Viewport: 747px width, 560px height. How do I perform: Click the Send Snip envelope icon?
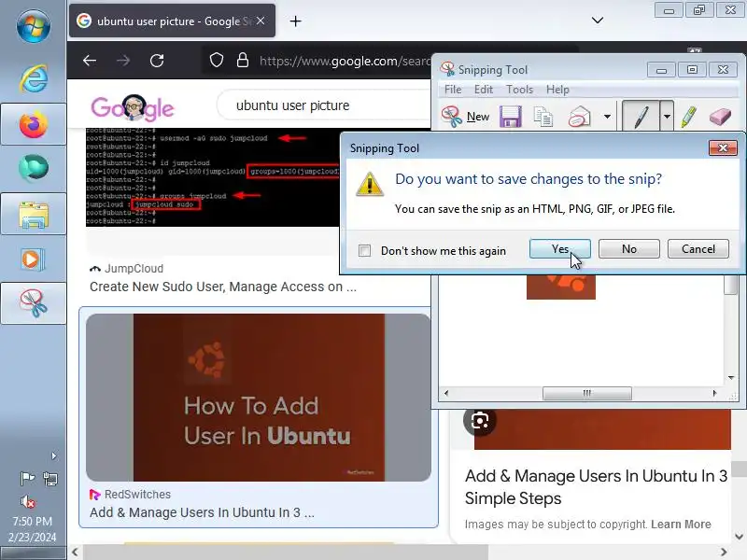[579, 116]
